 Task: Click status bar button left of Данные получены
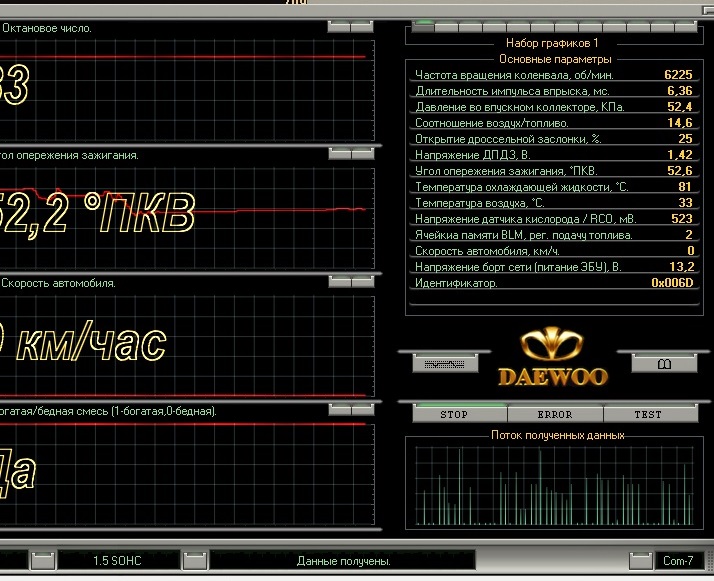[x=195, y=561]
